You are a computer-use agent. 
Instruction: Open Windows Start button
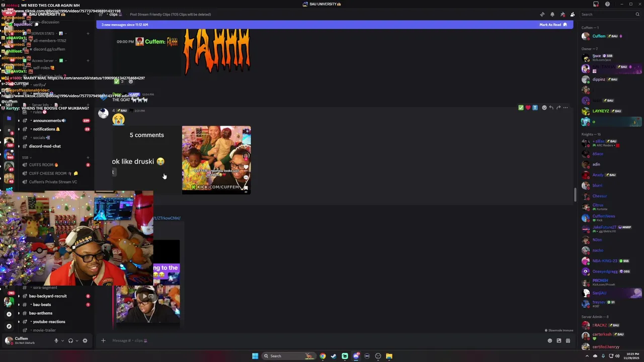(x=255, y=356)
